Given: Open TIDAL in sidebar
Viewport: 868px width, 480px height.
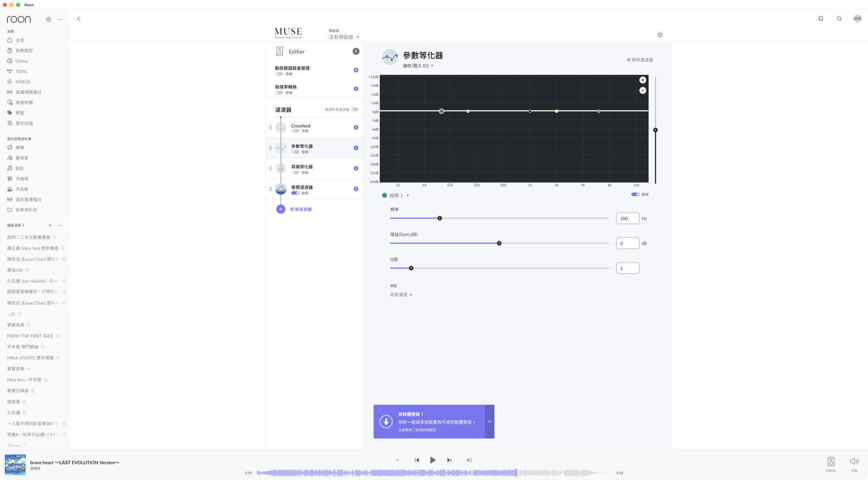Looking at the screenshot, I should [21, 71].
